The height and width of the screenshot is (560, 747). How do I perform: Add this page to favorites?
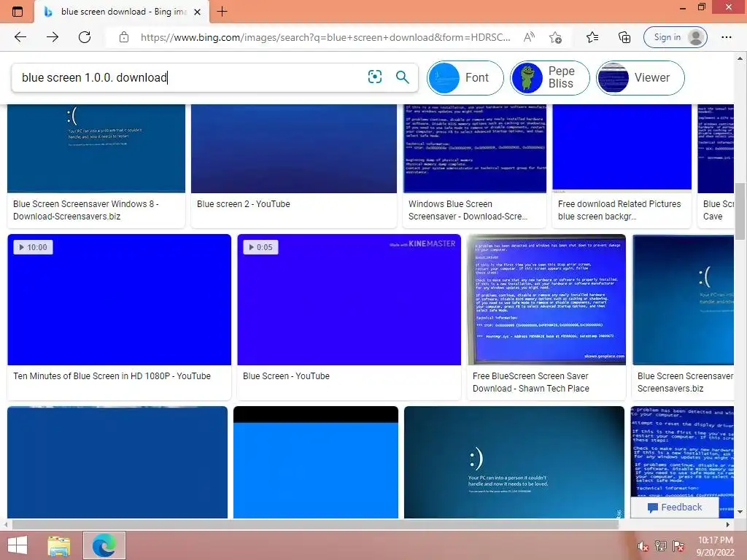point(555,37)
